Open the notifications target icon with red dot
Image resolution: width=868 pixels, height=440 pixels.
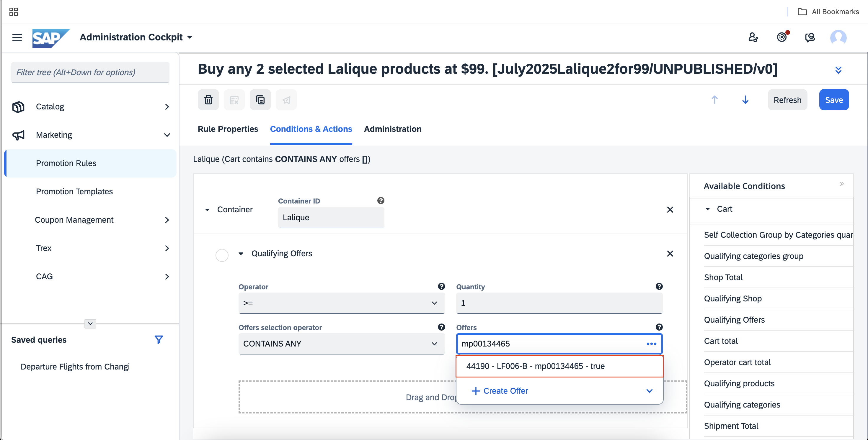(782, 37)
